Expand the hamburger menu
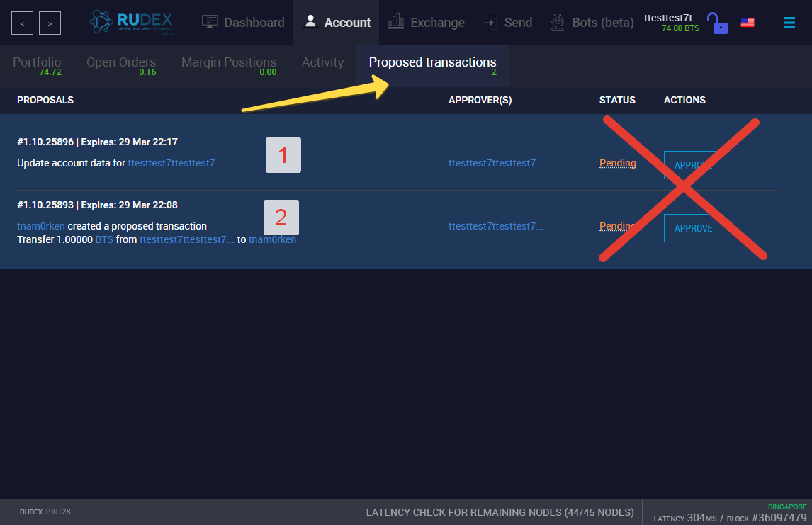The width and height of the screenshot is (812, 525). (x=789, y=23)
